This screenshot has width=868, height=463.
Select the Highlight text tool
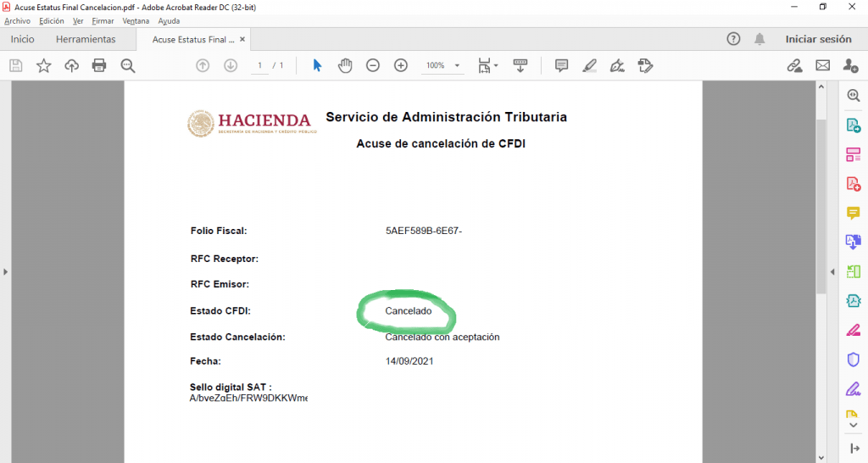coord(590,66)
